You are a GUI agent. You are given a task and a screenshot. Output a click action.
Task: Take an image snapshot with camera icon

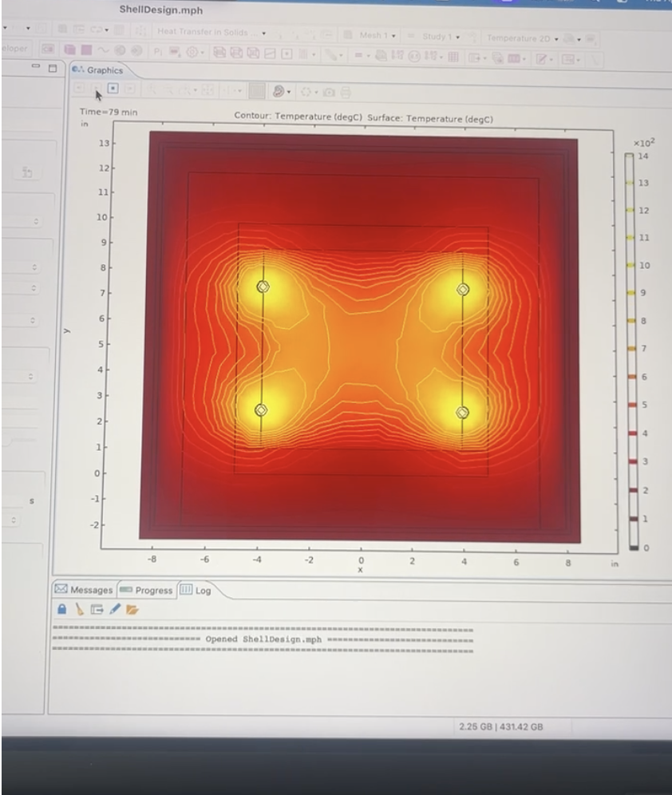329,93
